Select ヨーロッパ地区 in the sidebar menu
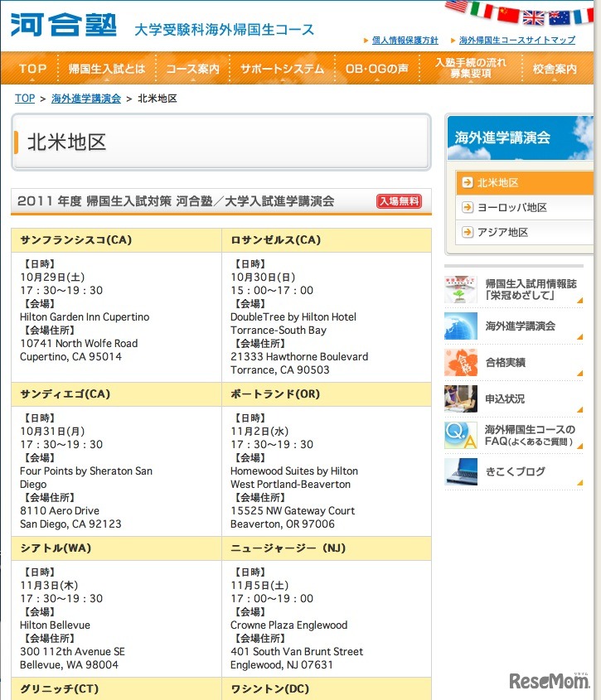This screenshot has width=601, height=700. tap(525, 207)
